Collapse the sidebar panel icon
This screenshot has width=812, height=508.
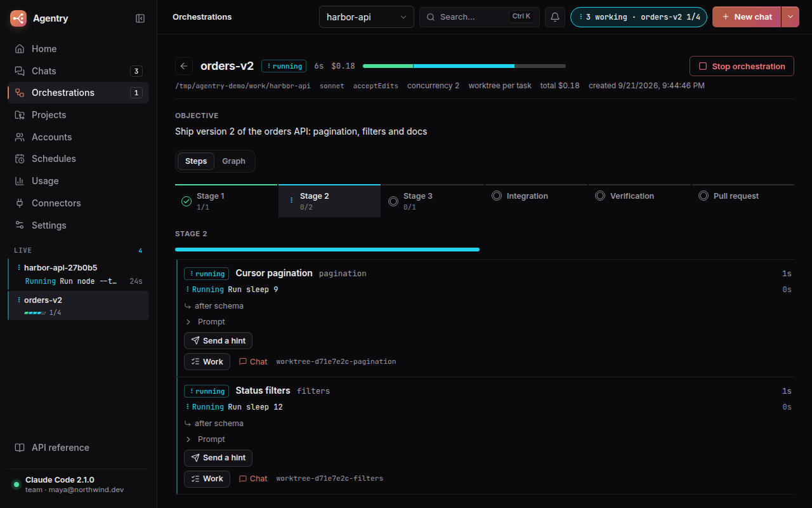140,18
